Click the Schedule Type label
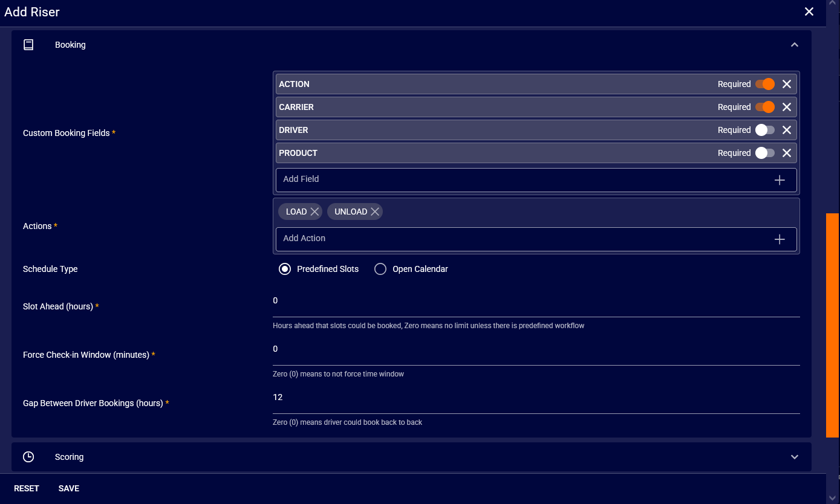 tap(50, 269)
